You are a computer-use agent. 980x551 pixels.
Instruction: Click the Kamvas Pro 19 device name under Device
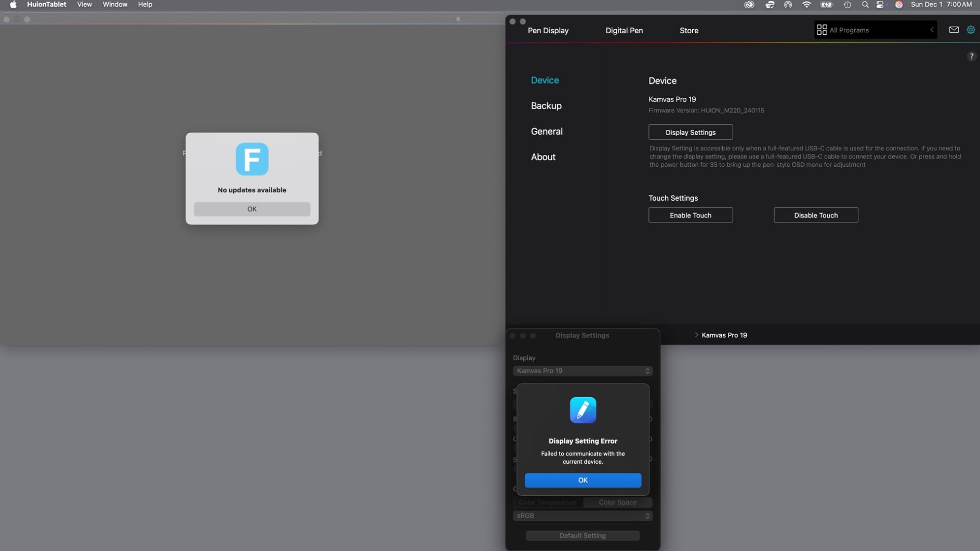click(672, 99)
